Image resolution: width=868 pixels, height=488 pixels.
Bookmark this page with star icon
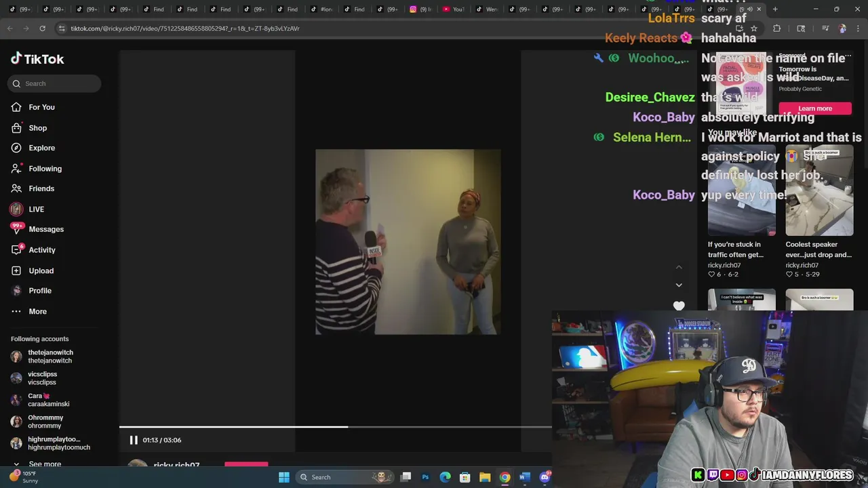tap(753, 28)
